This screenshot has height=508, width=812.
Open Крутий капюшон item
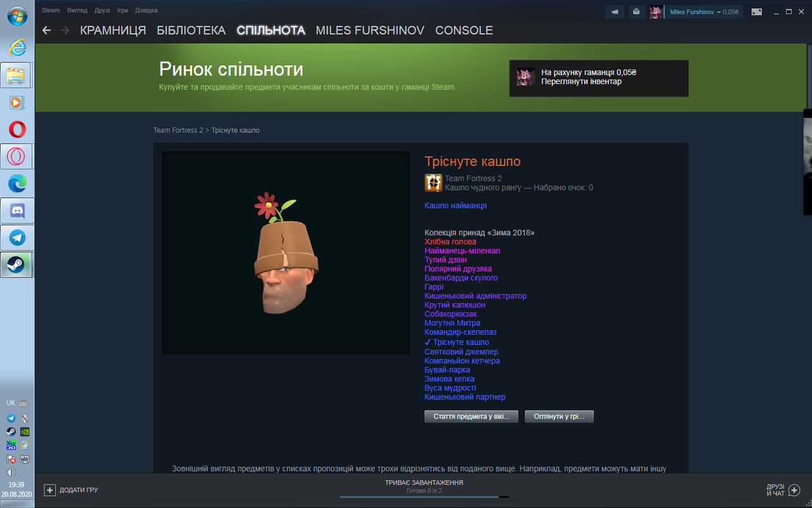pyautogui.click(x=455, y=305)
